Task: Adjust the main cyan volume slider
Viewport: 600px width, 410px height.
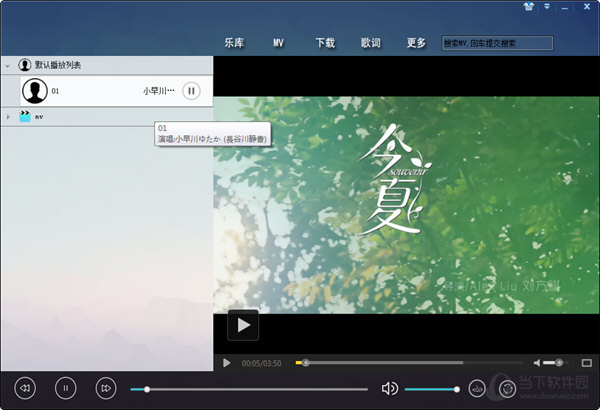Action: pyautogui.click(x=432, y=389)
